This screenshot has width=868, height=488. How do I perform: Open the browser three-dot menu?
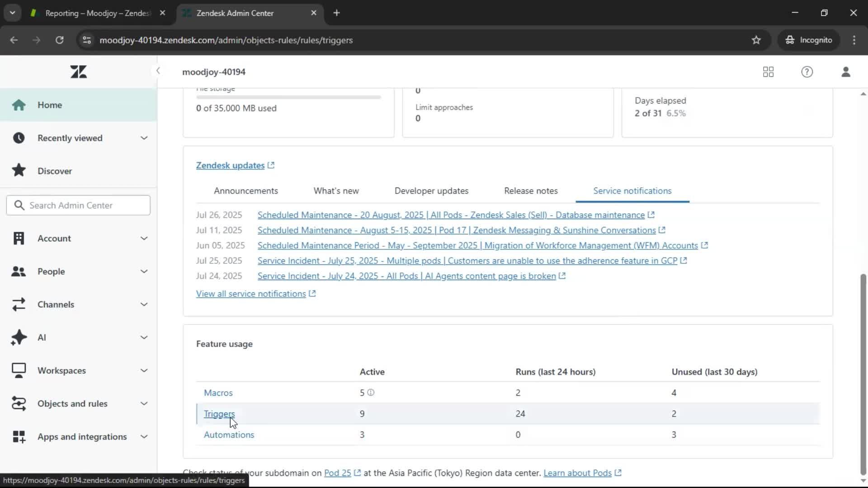pyautogui.click(x=854, y=40)
